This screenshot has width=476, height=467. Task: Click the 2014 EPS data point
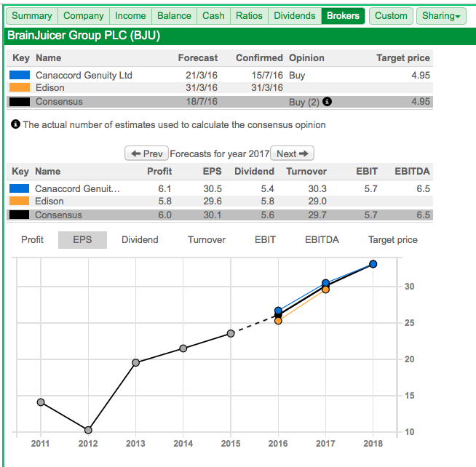183,348
